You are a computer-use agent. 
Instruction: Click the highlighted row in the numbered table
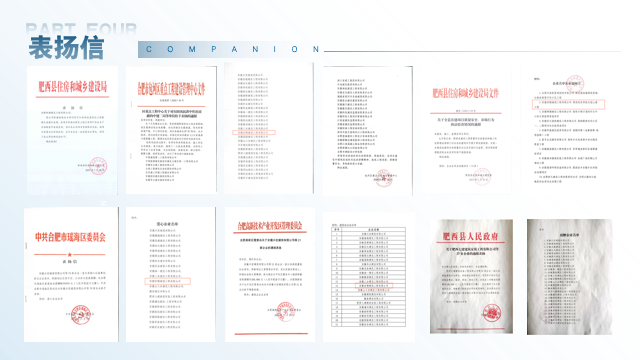tap(373, 286)
